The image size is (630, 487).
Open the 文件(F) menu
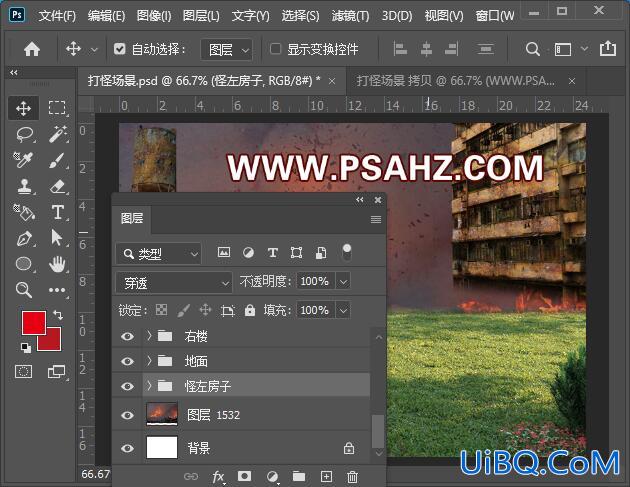(x=57, y=16)
